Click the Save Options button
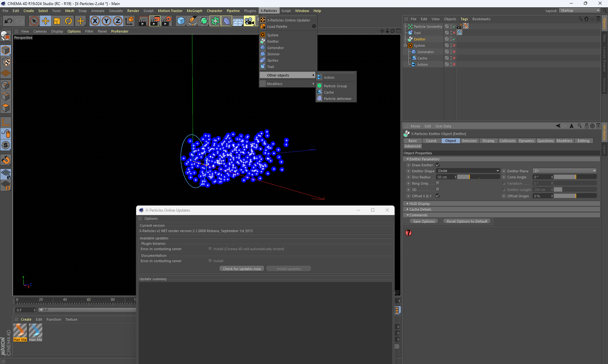The width and height of the screenshot is (608, 364). [x=424, y=221]
